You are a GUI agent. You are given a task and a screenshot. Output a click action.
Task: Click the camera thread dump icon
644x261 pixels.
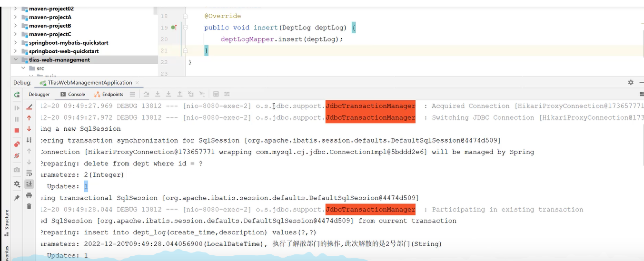[x=17, y=170]
